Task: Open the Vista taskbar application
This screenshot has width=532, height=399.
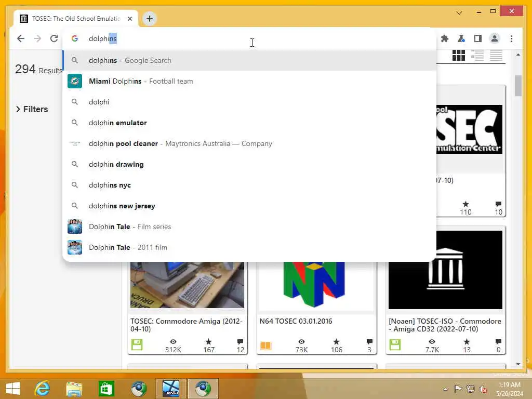Action: click(170, 389)
